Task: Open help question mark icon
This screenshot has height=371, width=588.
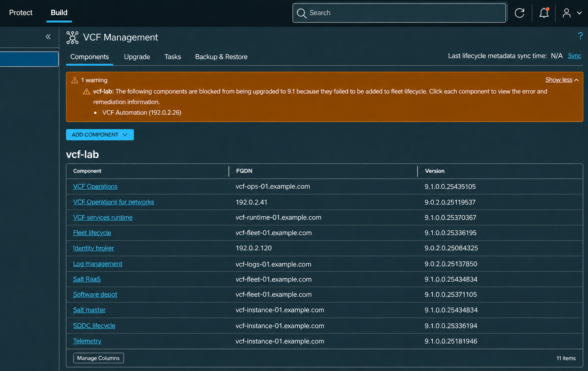Action: (580, 36)
